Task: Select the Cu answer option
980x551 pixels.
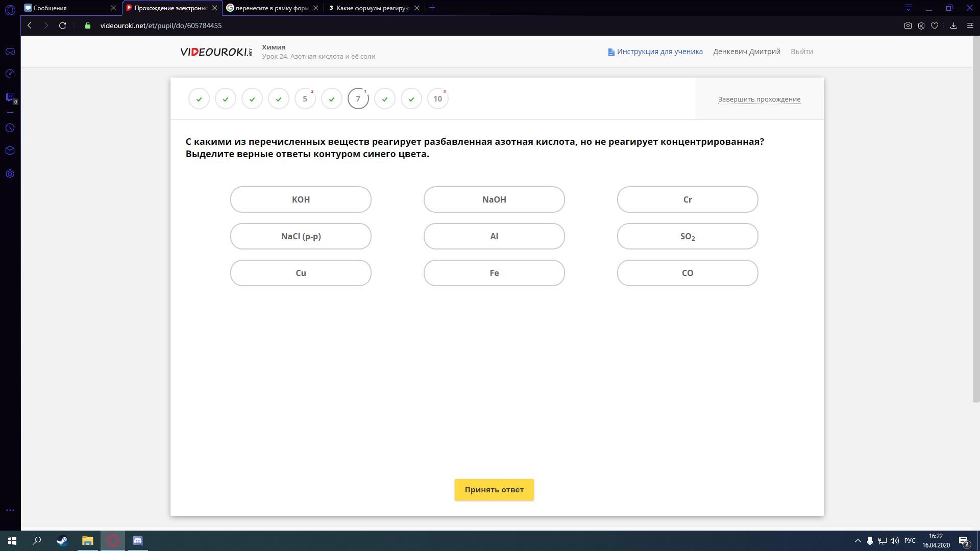Action: point(301,273)
